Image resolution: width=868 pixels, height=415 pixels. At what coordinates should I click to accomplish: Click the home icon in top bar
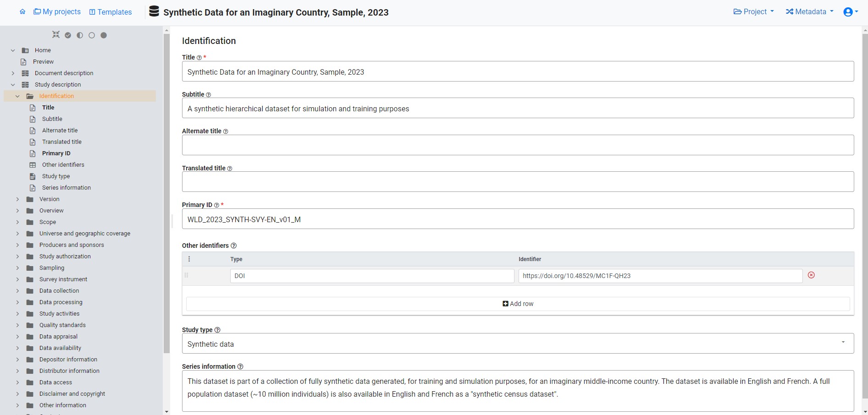tap(22, 12)
